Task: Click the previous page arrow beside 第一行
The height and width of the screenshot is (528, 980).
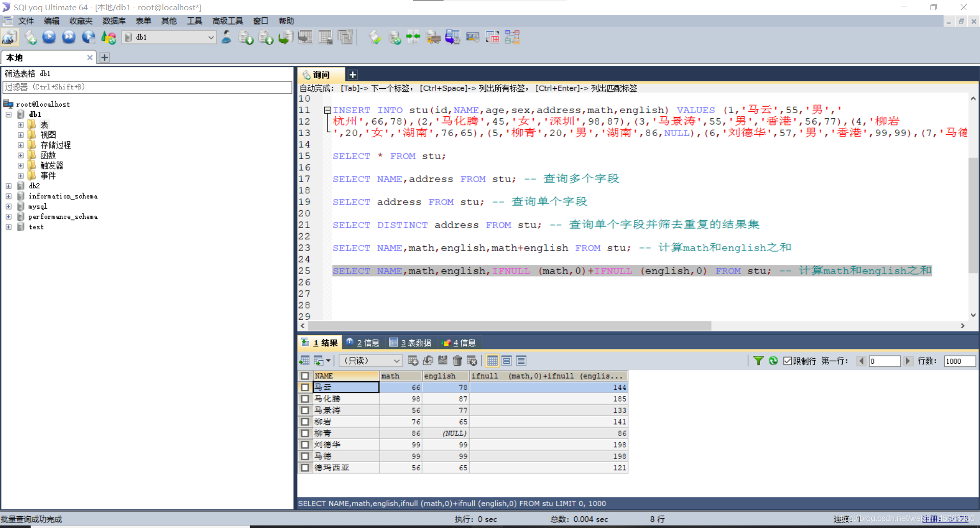Action: pos(862,361)
